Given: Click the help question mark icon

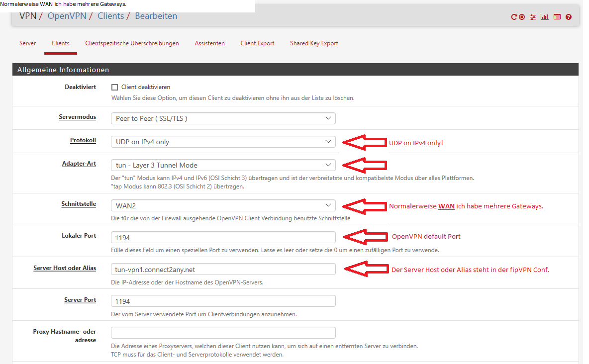Looking at the screenshot, I should click(569, 17).
